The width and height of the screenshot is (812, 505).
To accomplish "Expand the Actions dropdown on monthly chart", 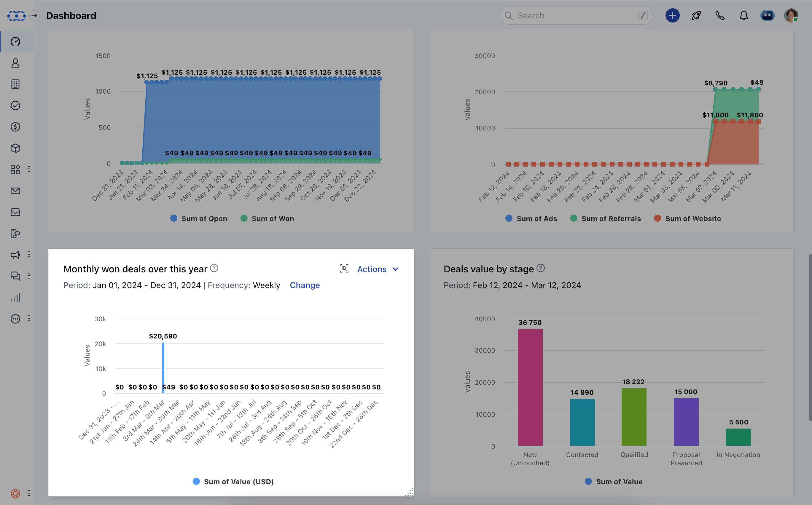I will pyautogui.click(x=378, y=269).
